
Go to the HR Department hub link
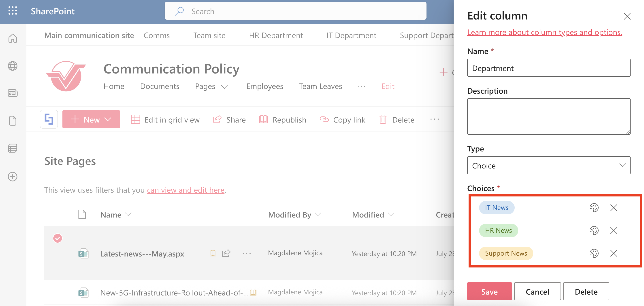click(x=276, y=35)
